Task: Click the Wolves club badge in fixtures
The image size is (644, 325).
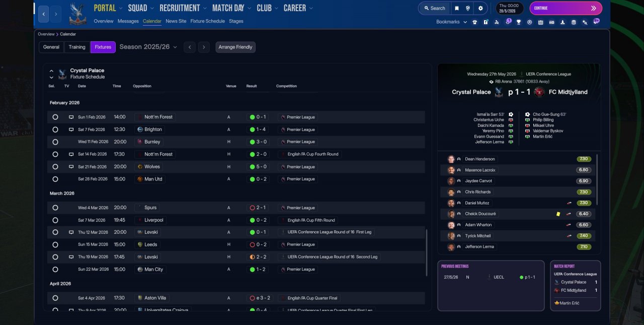Action: 140,167
